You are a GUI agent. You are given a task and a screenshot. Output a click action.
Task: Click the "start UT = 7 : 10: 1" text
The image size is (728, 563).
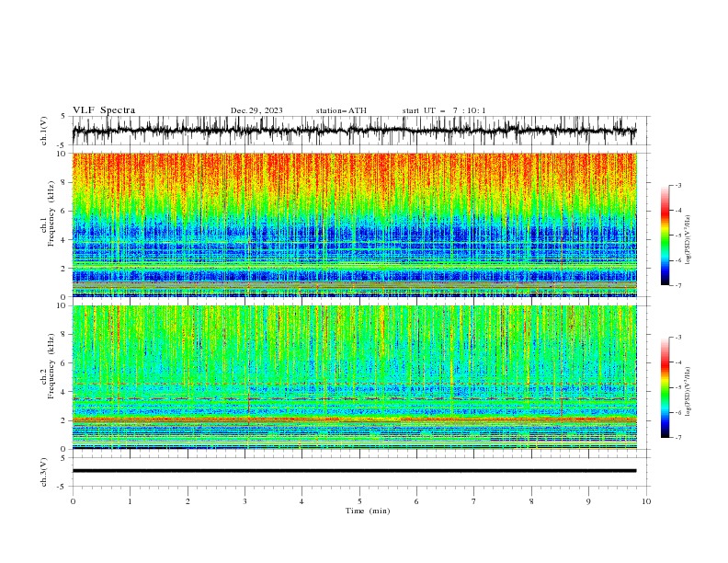coord(444,110)
